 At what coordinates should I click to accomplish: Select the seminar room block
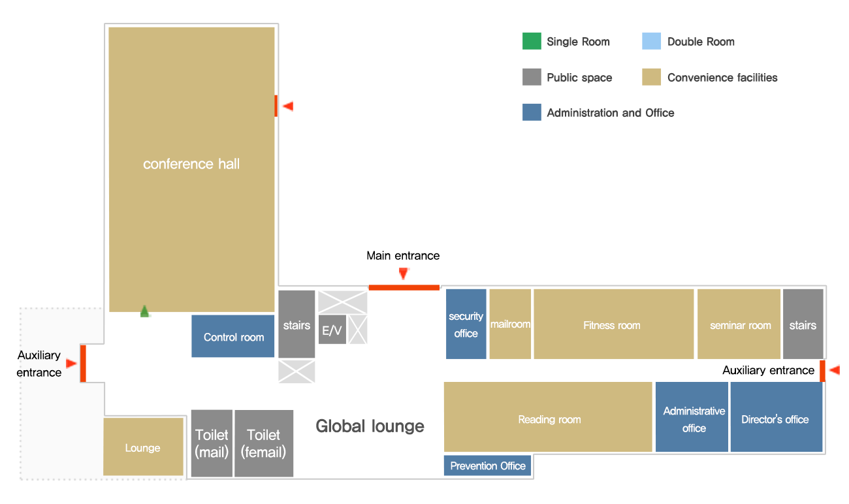point(739,324)
